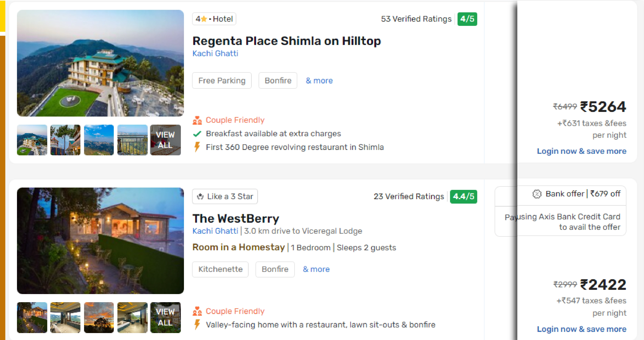
Task: Expand '& more' amenities for Regenta Place
Action: point(319,80)
